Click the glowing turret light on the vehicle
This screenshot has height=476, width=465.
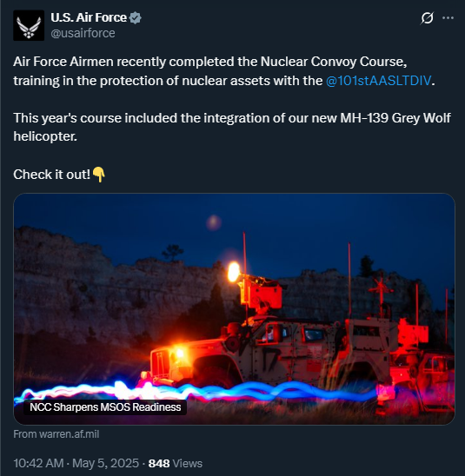click(x=234, y=272)
